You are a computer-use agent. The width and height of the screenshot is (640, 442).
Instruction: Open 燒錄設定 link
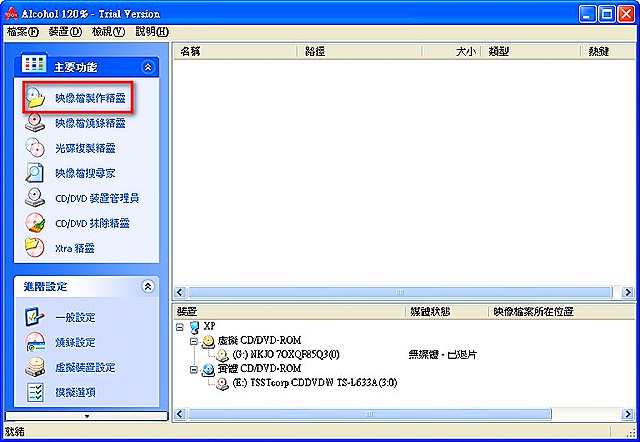point(75,342)
